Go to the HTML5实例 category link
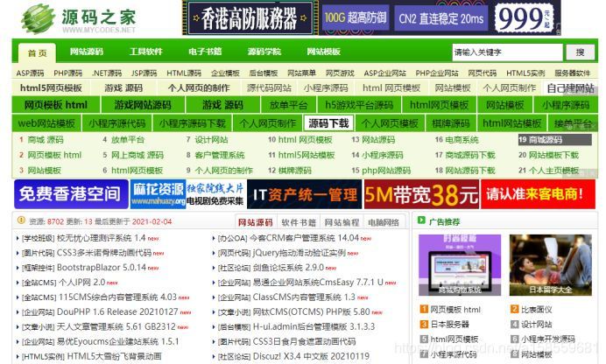This screenshot has width=606, height=364. click(525, 73)
